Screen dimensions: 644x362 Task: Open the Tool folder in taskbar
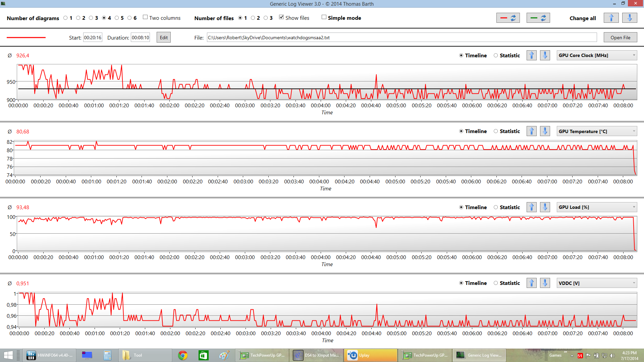click(145, 355)
